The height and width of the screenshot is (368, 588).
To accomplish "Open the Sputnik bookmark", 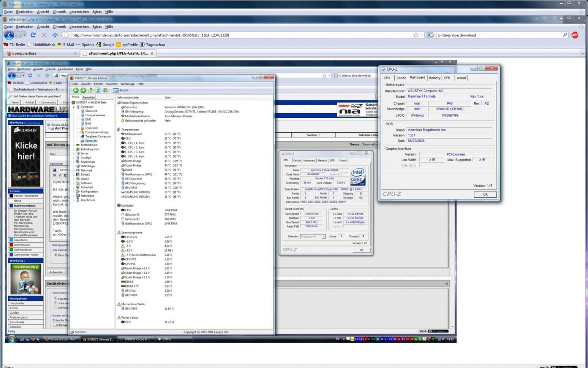I will tap(85, 44).
